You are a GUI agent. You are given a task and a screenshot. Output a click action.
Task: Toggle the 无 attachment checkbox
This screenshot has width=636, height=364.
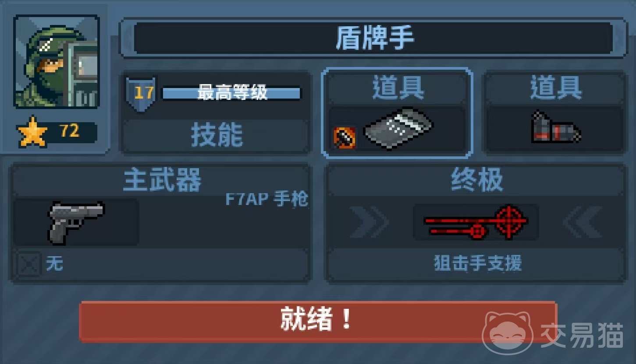click(x=29, y=265)
